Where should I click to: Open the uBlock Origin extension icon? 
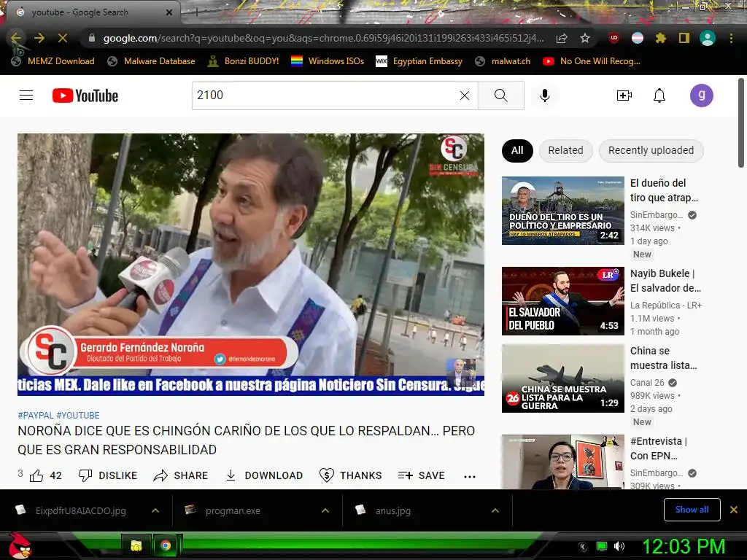pyautogui.click(x=614, y=38)
